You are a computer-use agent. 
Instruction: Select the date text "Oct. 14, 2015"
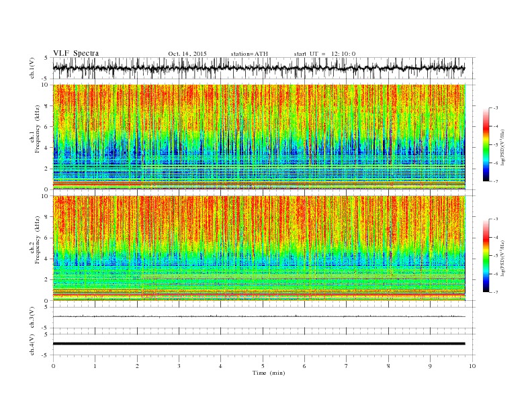pos(187,54)
